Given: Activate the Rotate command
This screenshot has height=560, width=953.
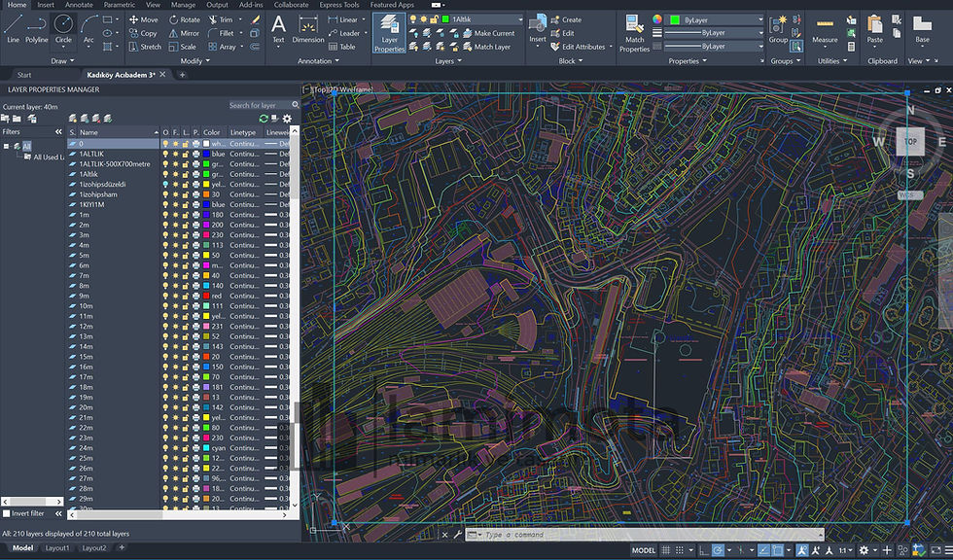Looking at the screenshot, I should pos(184,19).
